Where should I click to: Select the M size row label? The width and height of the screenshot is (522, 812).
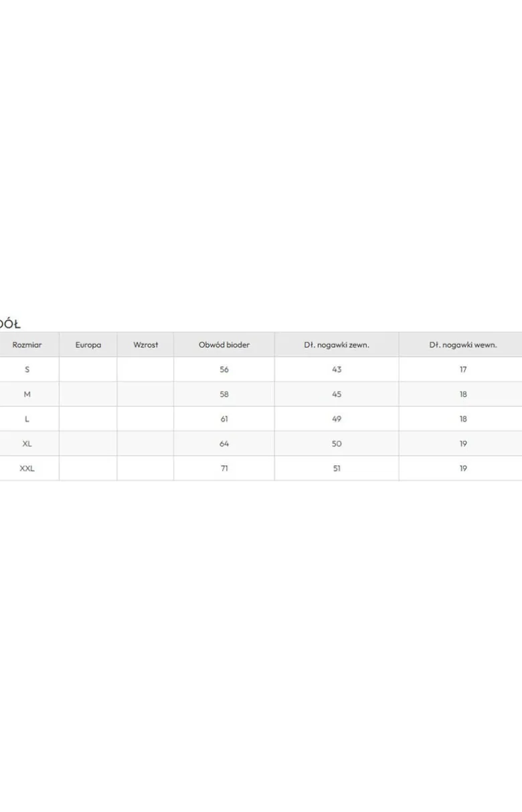point(27,394)
